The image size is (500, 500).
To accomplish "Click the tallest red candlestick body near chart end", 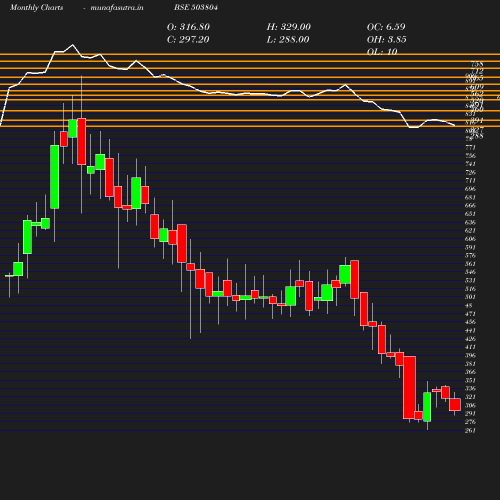I will (409, 387).
